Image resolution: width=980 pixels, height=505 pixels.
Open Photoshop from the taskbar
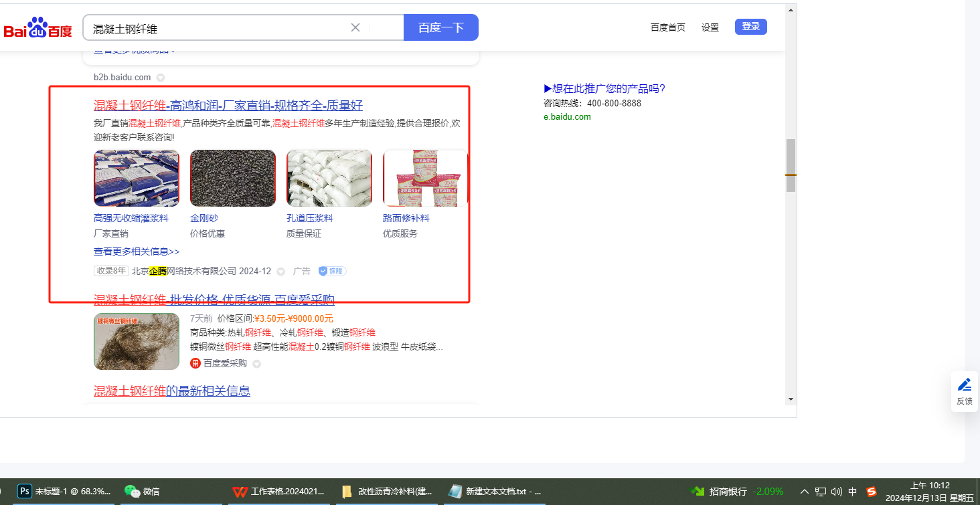point(64,492)
